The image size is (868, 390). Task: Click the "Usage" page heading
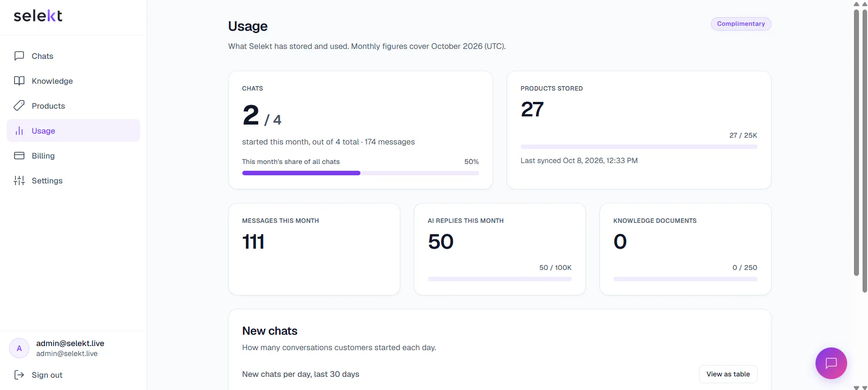tap(248, 26)
